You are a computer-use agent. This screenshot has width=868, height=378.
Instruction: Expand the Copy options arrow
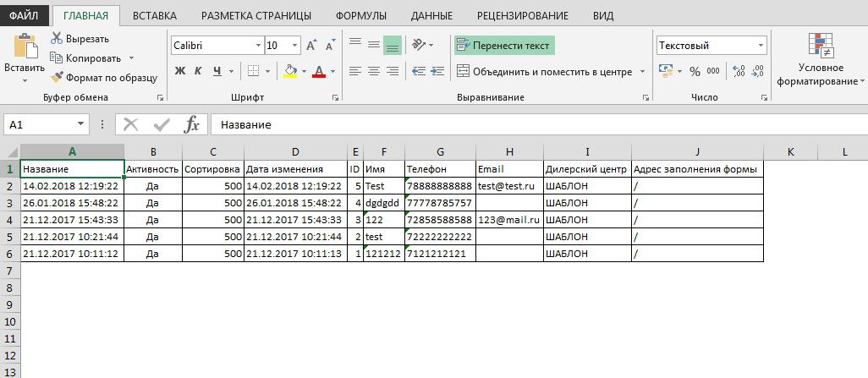(x=131, y=58)
